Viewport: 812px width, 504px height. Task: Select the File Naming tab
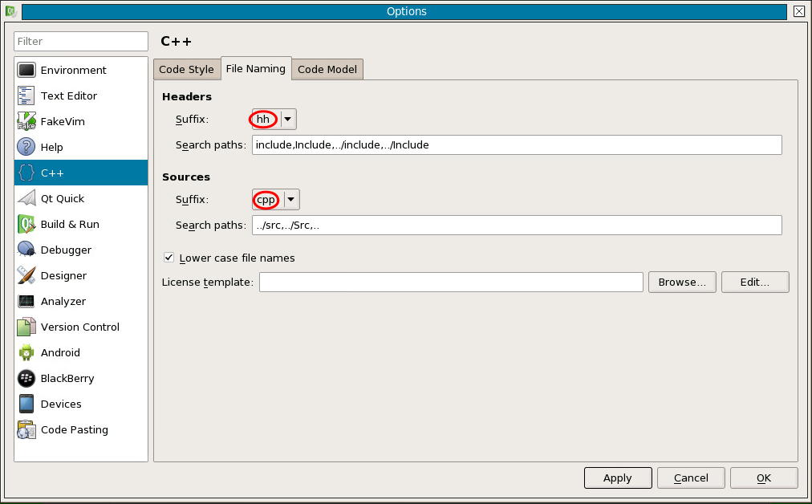[x=256, y=68]
